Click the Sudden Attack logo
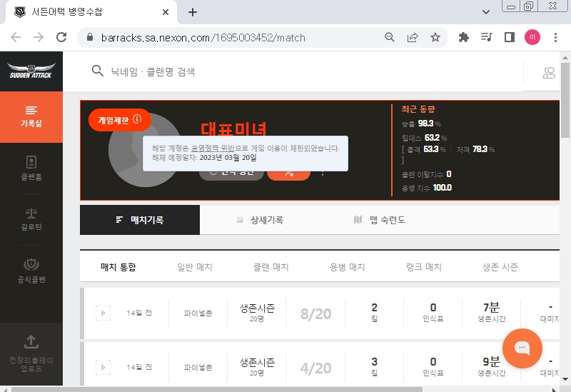This screenshot has width=571, height=392. point(31,71)
